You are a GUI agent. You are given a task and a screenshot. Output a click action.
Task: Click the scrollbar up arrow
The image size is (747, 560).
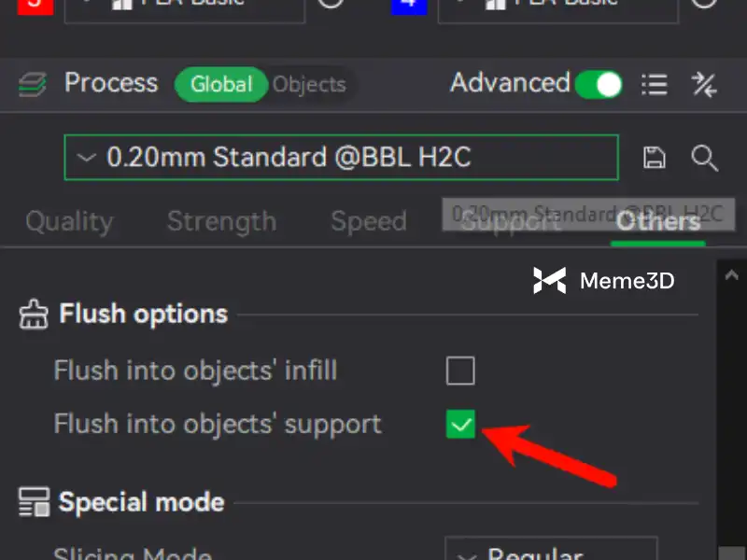(x=730, y=277)
